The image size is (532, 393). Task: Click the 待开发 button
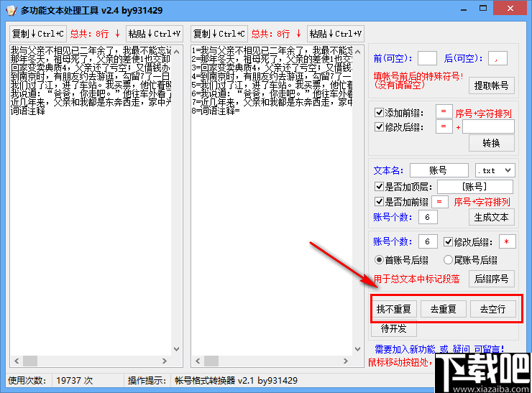point(394,328)
